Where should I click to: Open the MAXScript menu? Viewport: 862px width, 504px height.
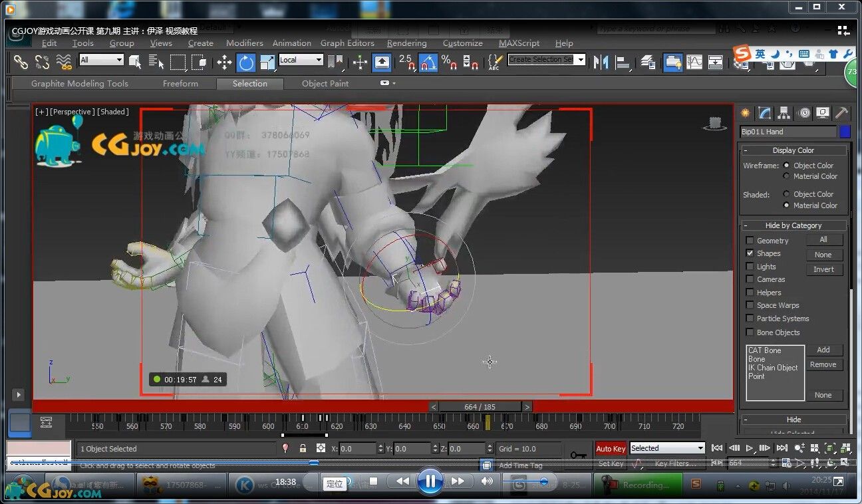coord(519,43)
